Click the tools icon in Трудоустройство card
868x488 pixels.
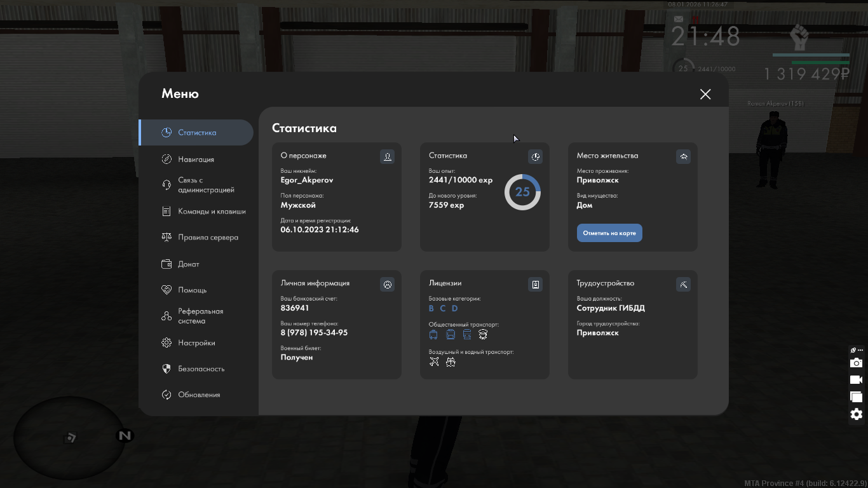click(x=684, y=284)
